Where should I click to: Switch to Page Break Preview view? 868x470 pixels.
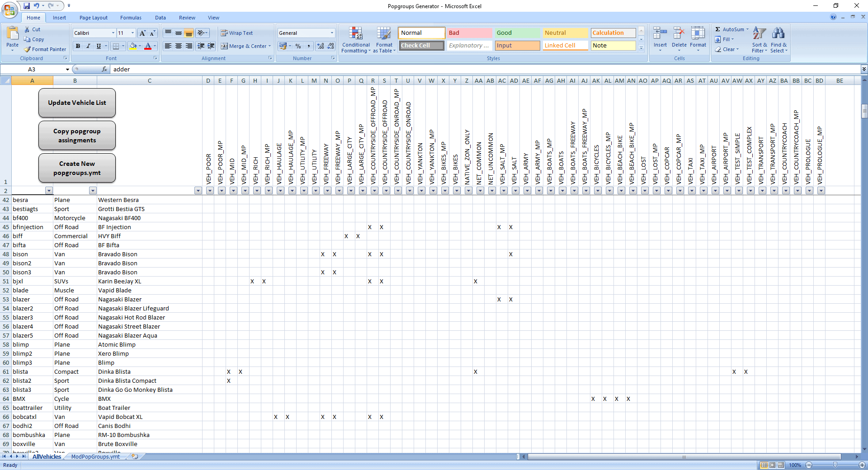781,465
